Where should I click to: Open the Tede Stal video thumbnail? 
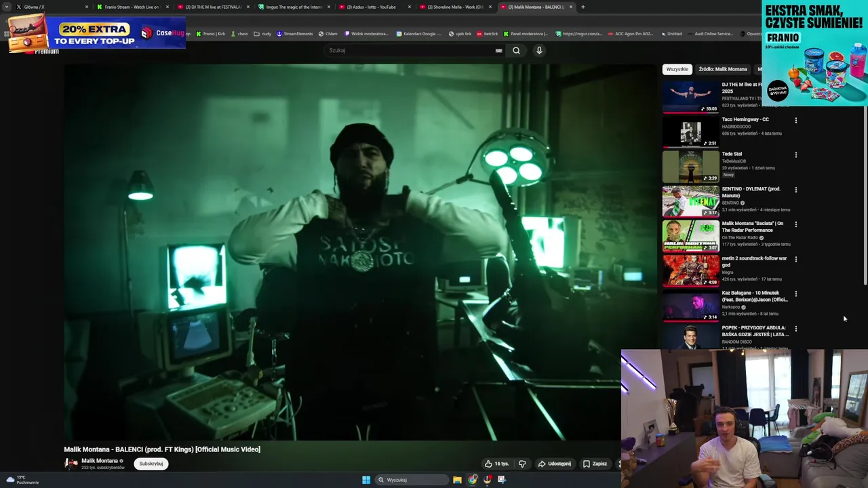pyautogui.click(x=690, y=166)
